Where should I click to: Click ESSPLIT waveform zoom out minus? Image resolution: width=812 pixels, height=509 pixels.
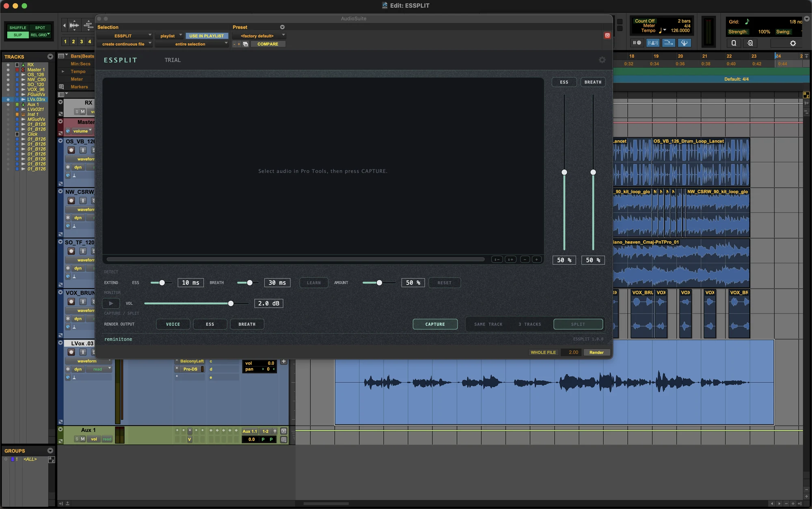click(x=525, y=259)
